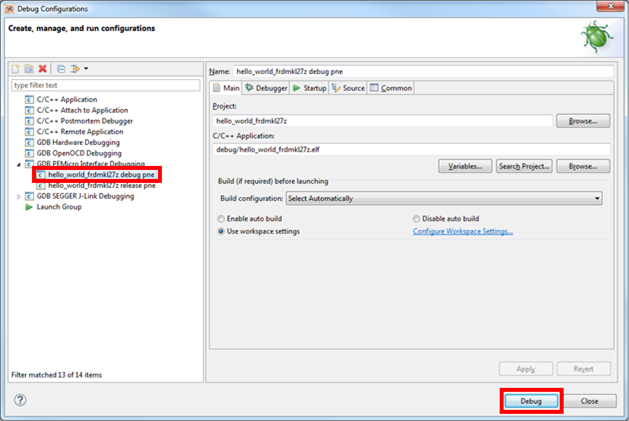This screenshot has height=421, width=629.
Task: Collapse GDB PEMicro Interface Debugging node
Action: 19,164
